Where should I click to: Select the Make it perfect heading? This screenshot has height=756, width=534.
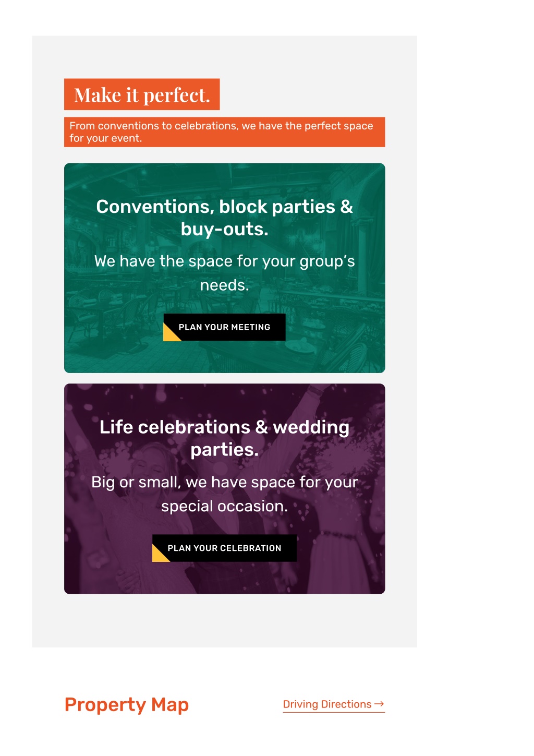pos(142,95)
